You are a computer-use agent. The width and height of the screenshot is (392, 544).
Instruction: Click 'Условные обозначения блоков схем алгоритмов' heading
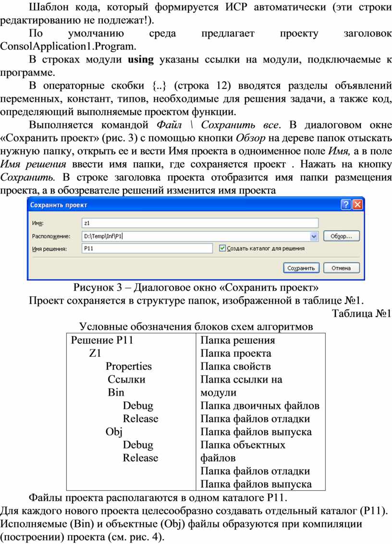[x=196, y=326]
